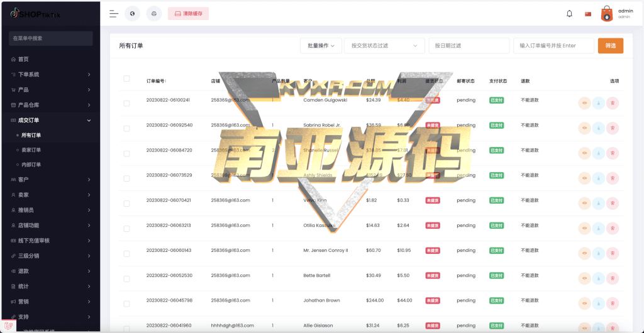The height and width of the screenshot is (333, 644).
Task: Download invoice for order 20230822-06063213
Action: (599, 229)
